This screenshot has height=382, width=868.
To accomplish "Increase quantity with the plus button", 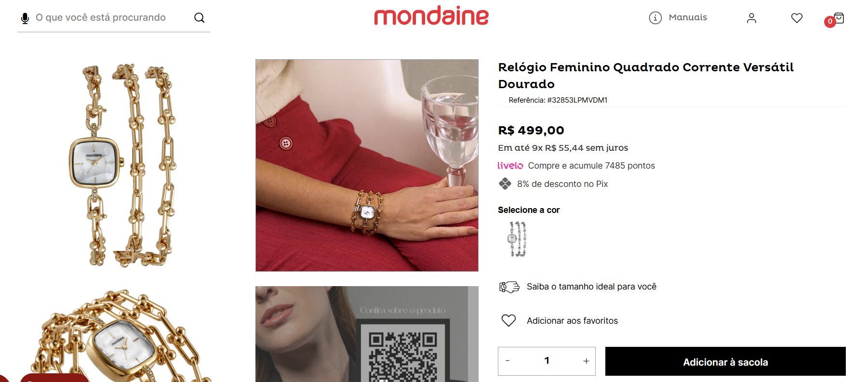I will coord(586,361).
